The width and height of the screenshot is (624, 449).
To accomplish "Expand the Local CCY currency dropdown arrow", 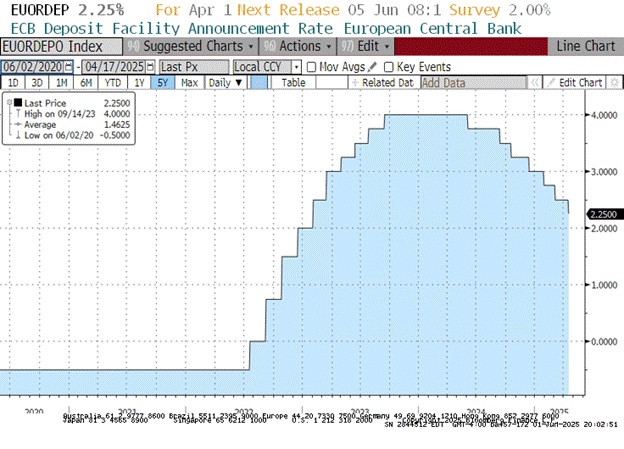I will pyautogui.click(x=296, y=67).
